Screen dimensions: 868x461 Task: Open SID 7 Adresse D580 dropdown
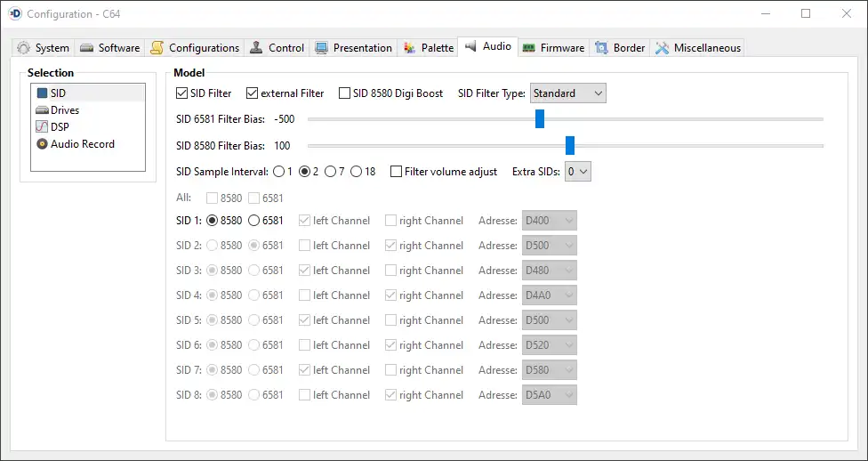[550, 370]
